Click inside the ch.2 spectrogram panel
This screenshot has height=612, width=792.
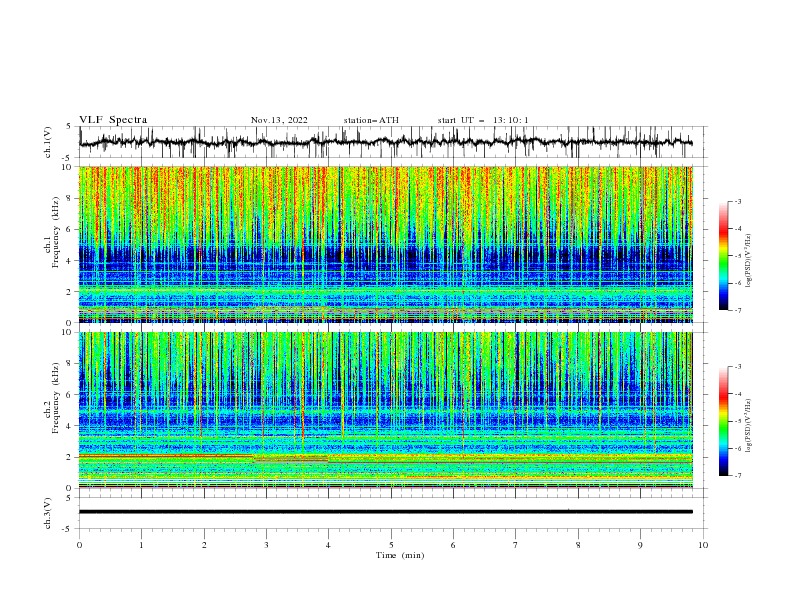[386, 410]
